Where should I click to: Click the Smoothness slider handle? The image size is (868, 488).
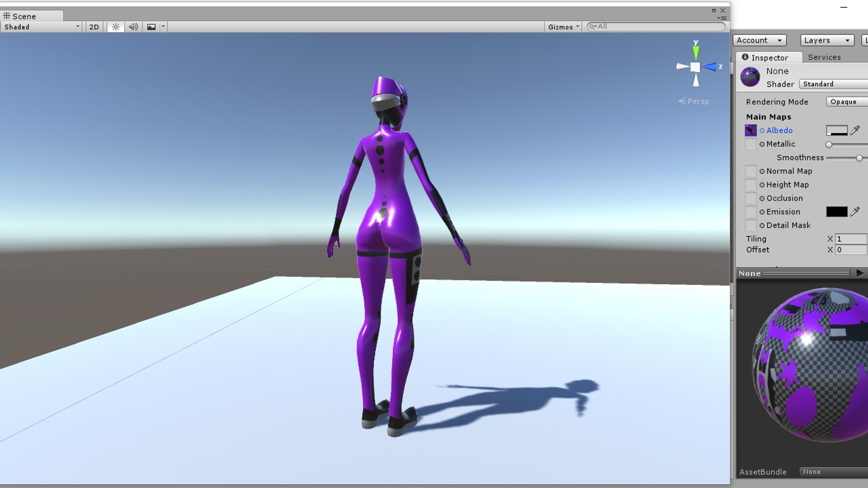click(x=859, y=158)
